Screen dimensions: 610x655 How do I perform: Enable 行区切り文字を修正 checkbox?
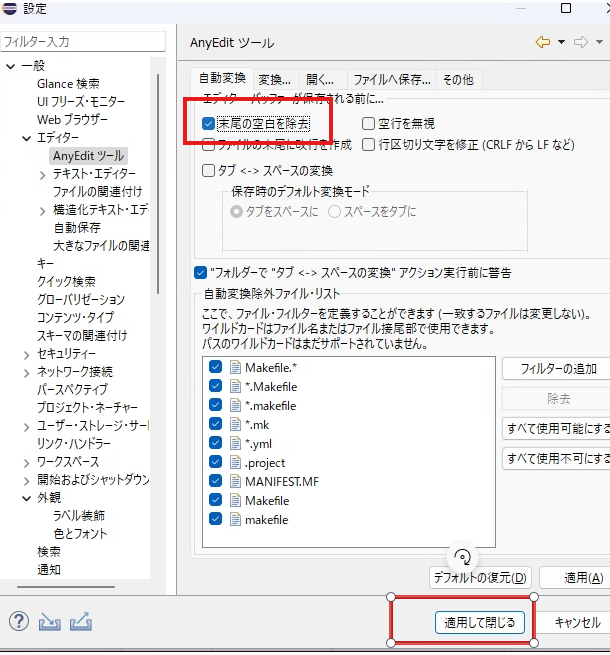[368, 145]
